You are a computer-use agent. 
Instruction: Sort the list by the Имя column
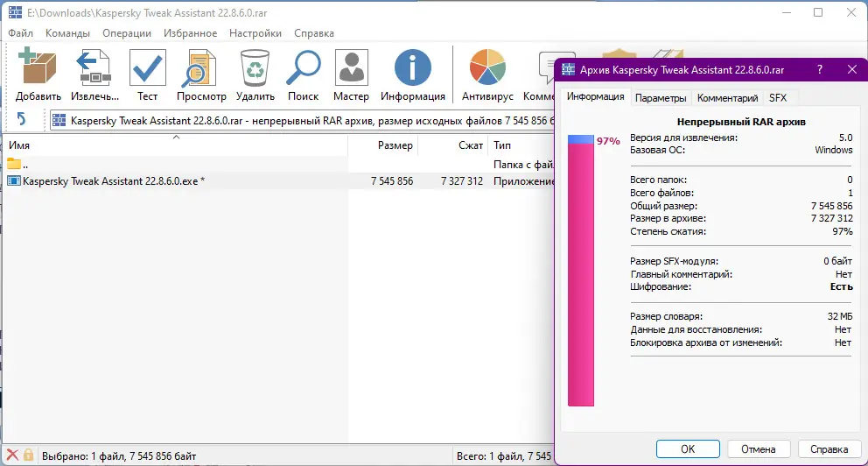[x=176, y=145]
